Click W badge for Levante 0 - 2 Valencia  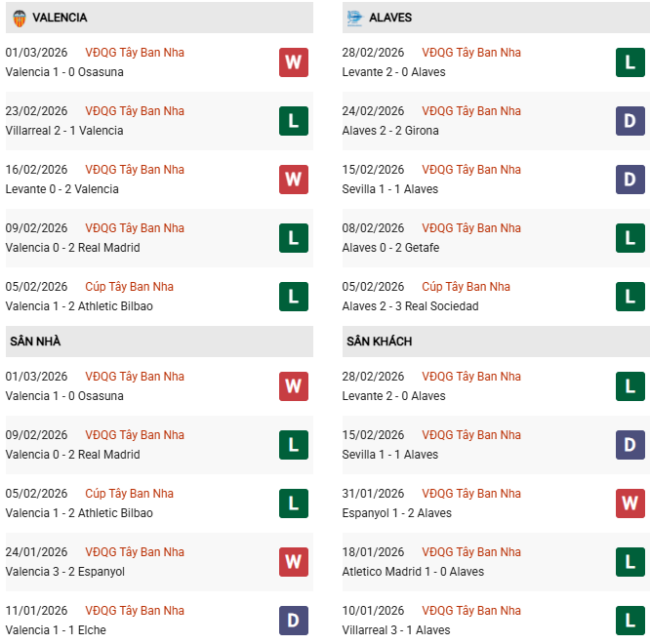(x=293, y=180)
